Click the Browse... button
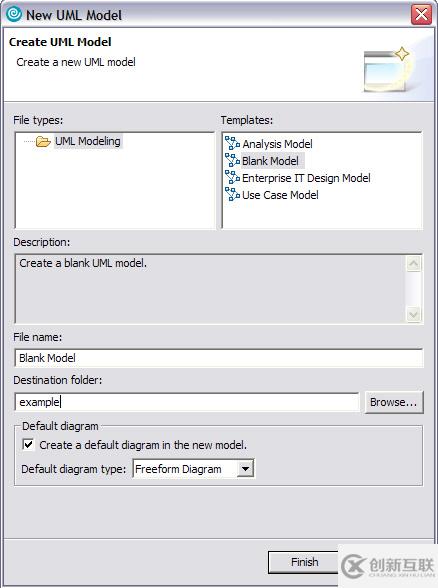Screen dimensions: 438x588 coord(394,402)
